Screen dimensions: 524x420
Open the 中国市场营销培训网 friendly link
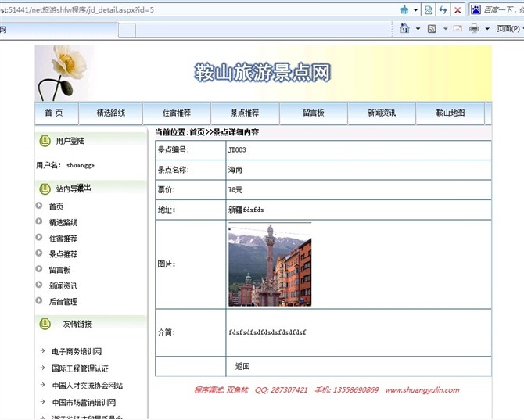pyautogui.click(x=84, y=403)
